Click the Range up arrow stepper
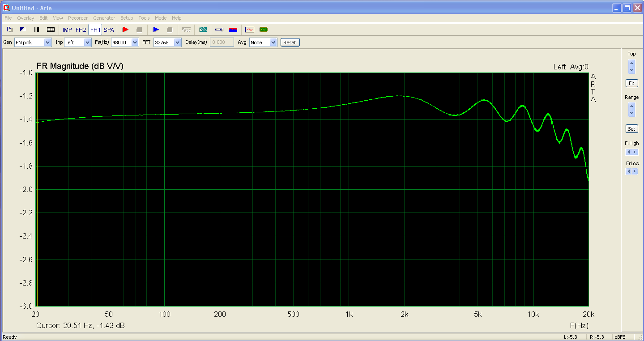Image resolution: width=644 pixels, height=341 pixels. tap(631, 106)
